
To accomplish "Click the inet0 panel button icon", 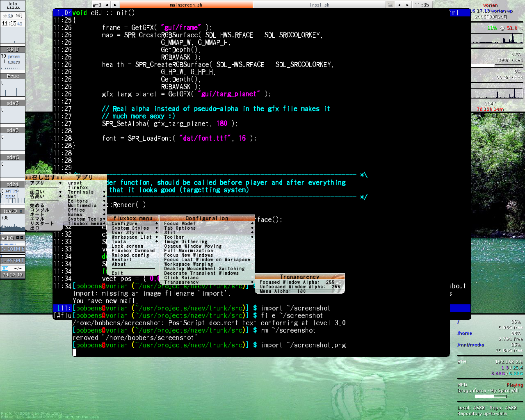I will (21, 211).
